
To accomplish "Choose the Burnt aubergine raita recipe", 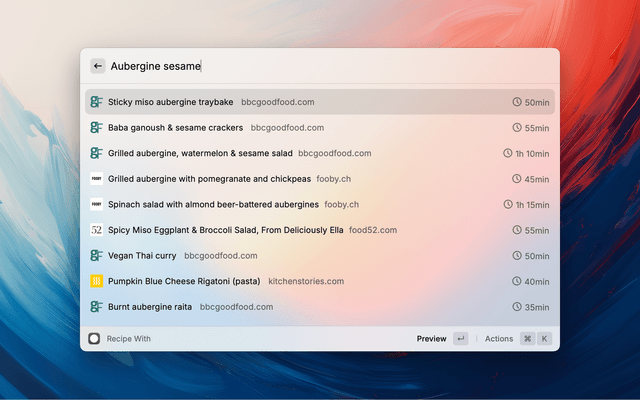I will coord(150,307).
